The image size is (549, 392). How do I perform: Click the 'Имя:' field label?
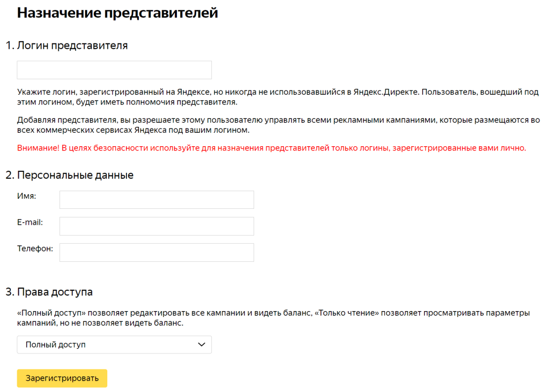pyautogui.click(x=27, y=196)
